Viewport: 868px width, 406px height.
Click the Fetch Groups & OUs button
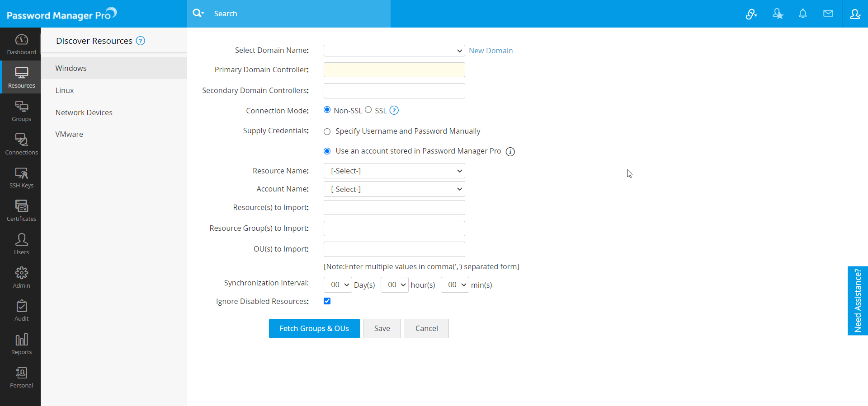(314, 328)
